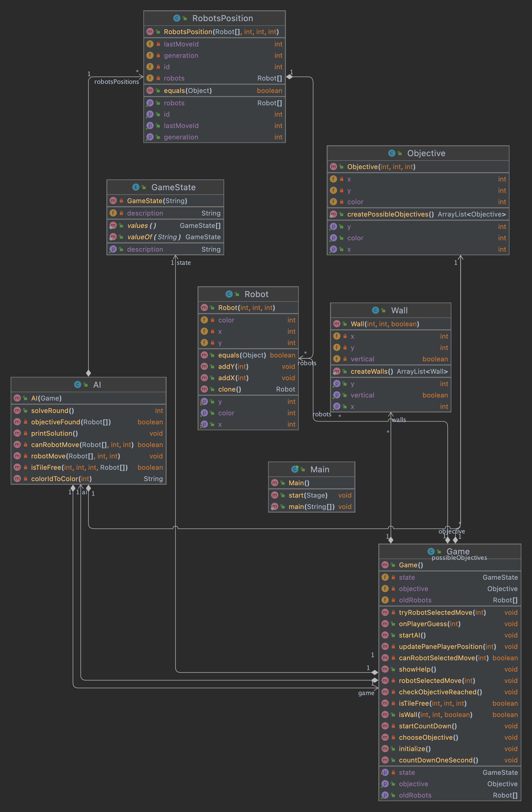Click the vertical boolean field in Wall
This screenshot has width=532, height=812.
[x=362, y=359]
